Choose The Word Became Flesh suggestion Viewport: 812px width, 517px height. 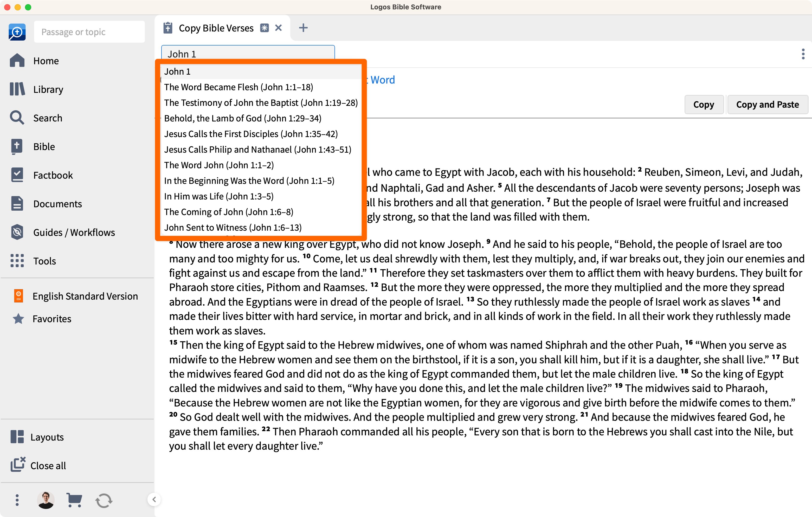tap(261, 87)
